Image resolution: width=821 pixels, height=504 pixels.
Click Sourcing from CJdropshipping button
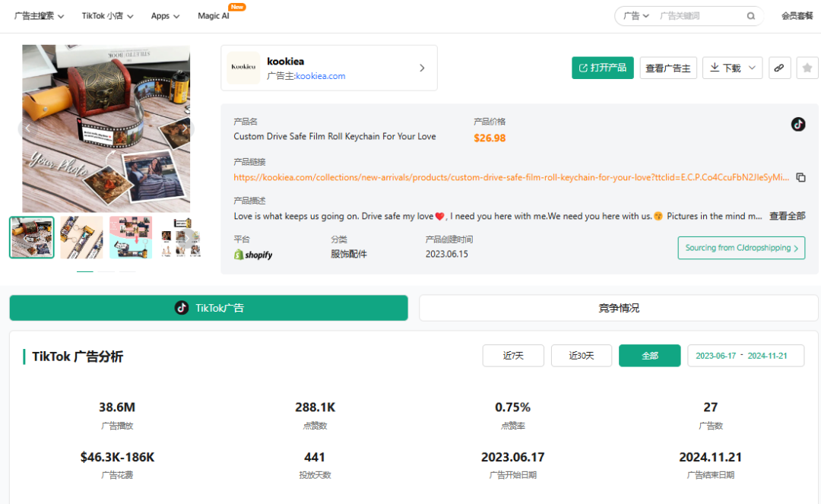pyautogui.click(x=741, y=248)
